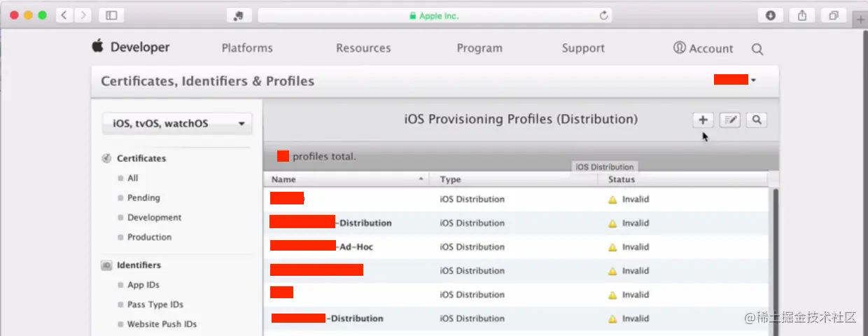Click iOS Distribution type in Ad-Hoc row
The width and height of the screenshot is (868, 336).
(x=472, y=247)
